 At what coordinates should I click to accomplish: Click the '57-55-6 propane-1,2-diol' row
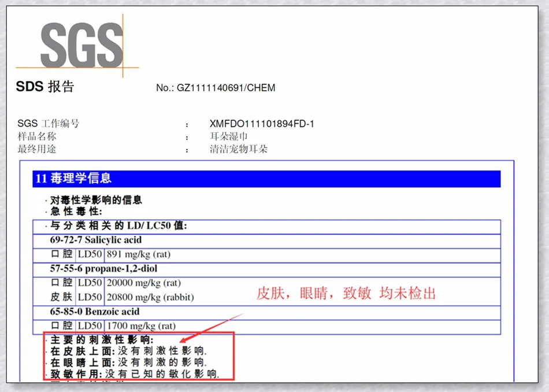[266, 269]
